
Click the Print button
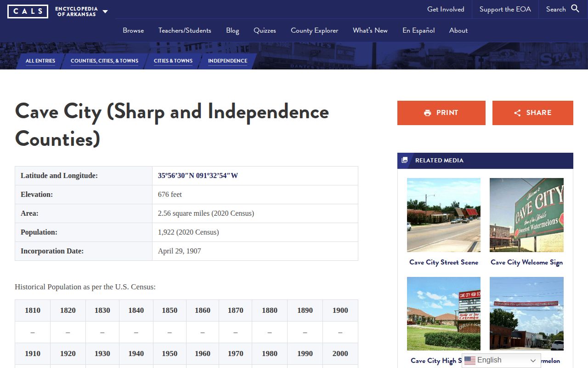click(x=441, y=113)
